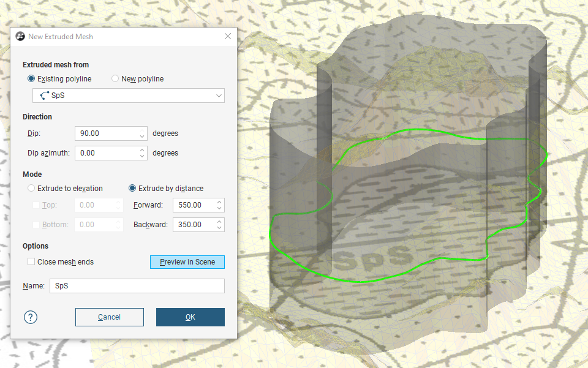Open the SpS polyline dropdown
The width and height of the screenshot is (588, 368).
[219, 96]
